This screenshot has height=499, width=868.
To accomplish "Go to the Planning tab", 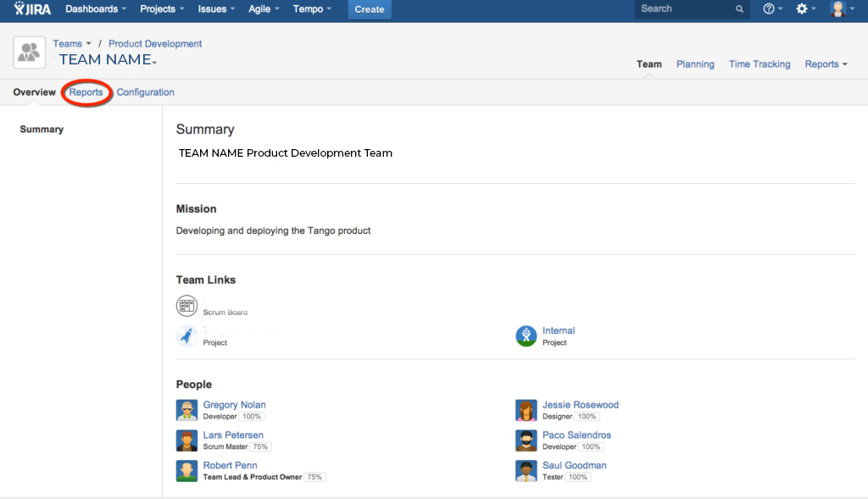I will tap(695, 64).
